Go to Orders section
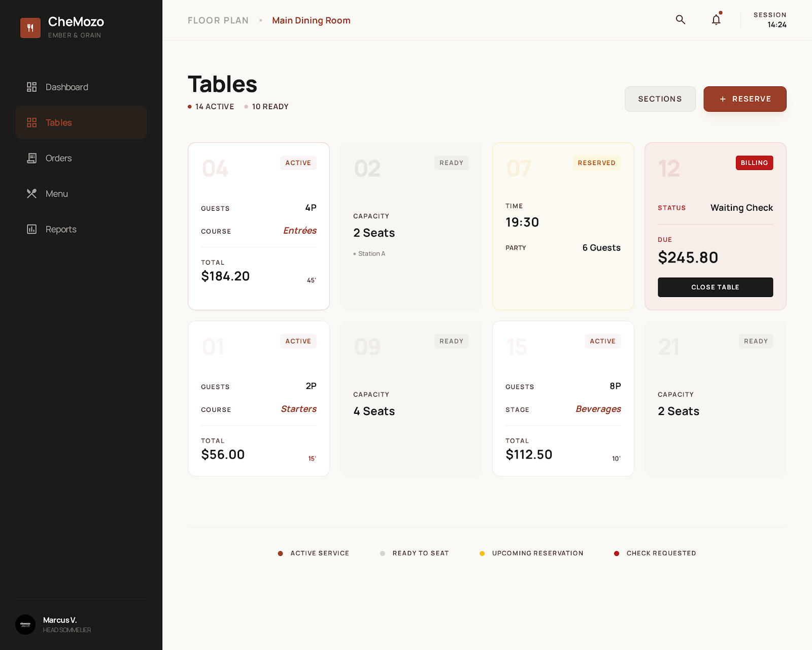Image resolution: width=812 pixels, height=650 pixels. 81,158
